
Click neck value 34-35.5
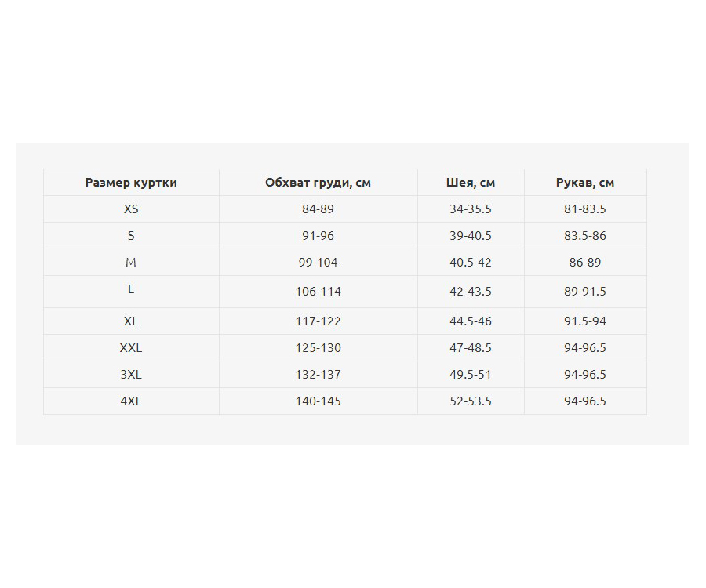[x=471, y=209]
